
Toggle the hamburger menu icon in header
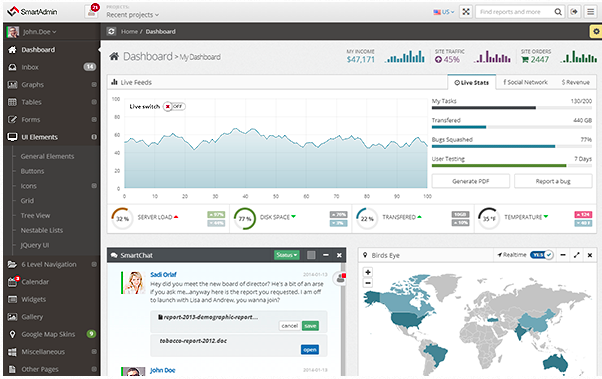[590, 12]
